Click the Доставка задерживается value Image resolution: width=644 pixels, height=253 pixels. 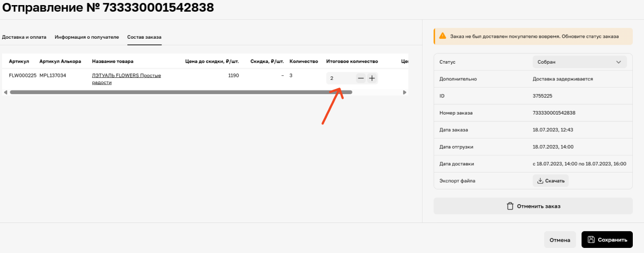click(563, 79)
